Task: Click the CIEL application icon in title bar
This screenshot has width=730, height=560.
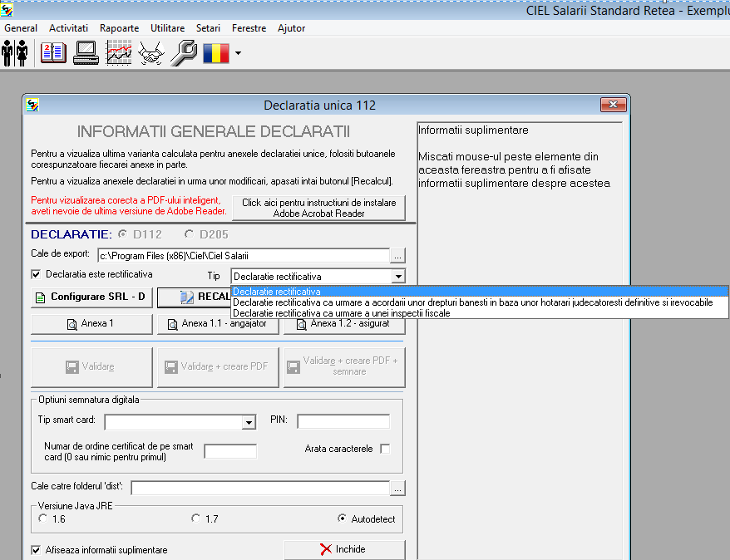Action: click(x=7, y=9)
